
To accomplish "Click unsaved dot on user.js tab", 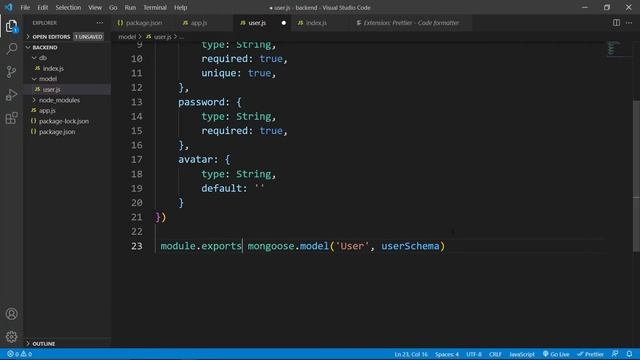I will point(284,23).
